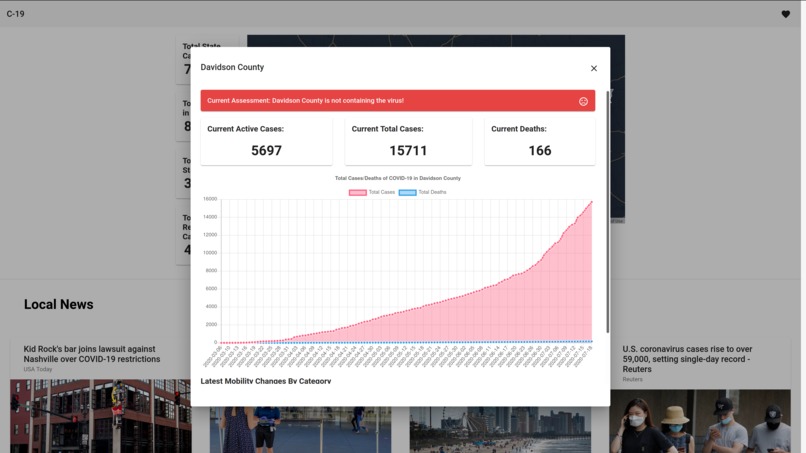The image size is (806, 453).
Task: Click the C-19 app title
Action: (15, 14)
